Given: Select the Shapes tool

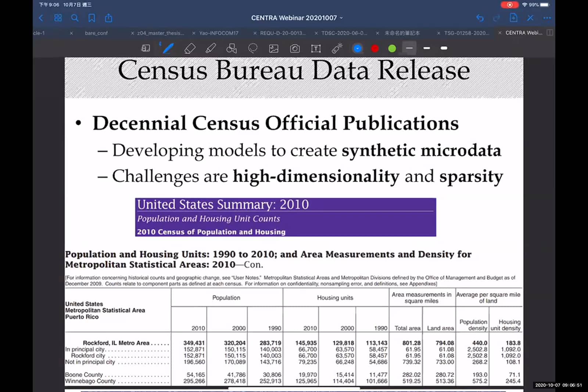Looking at the screenshot, I should click(232, 48).
